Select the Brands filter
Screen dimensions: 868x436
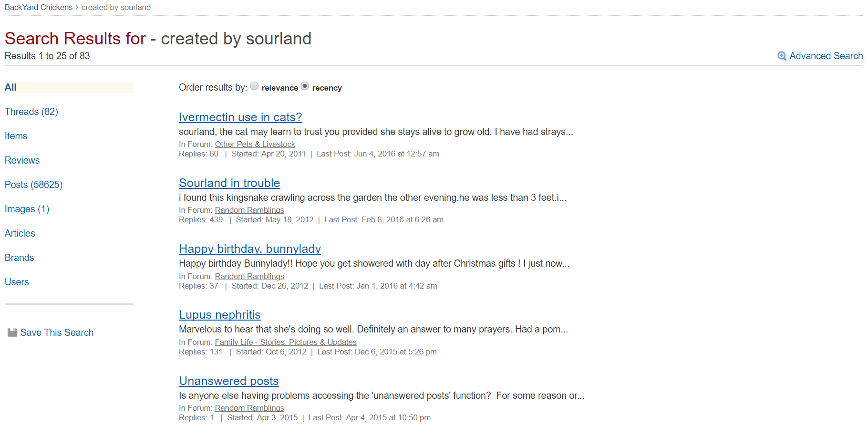pyautogui.click(x=20, y=258)
